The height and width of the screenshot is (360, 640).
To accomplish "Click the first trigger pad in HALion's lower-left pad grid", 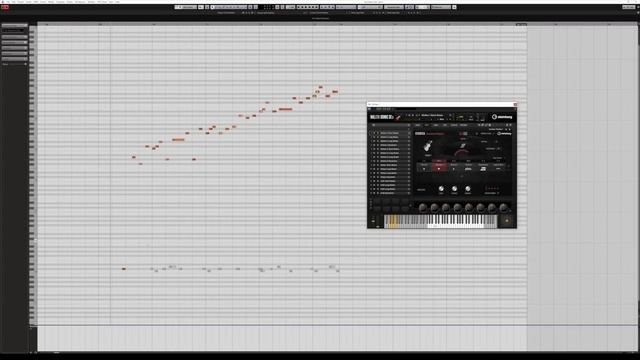I will (x=377, y=201).
